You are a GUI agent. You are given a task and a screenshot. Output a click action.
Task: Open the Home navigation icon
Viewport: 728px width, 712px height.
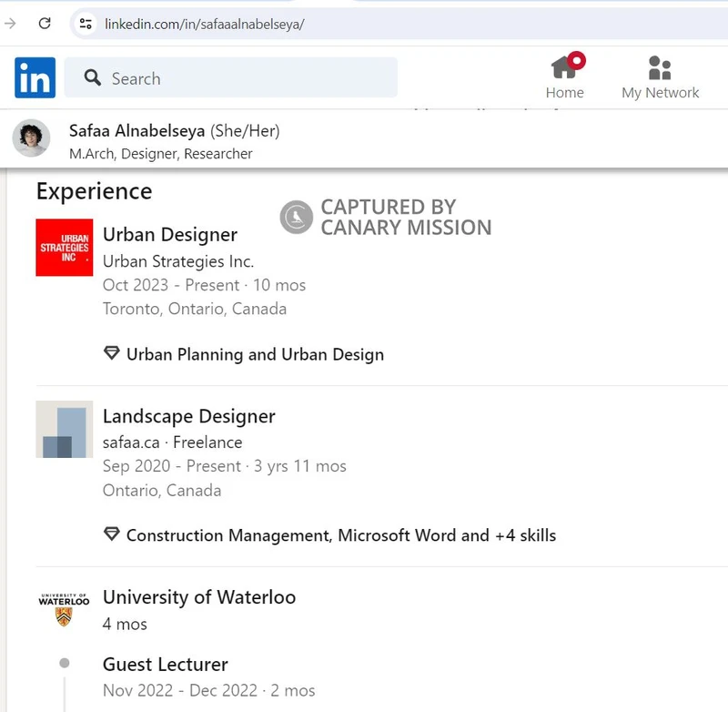[x=564, y=66]
